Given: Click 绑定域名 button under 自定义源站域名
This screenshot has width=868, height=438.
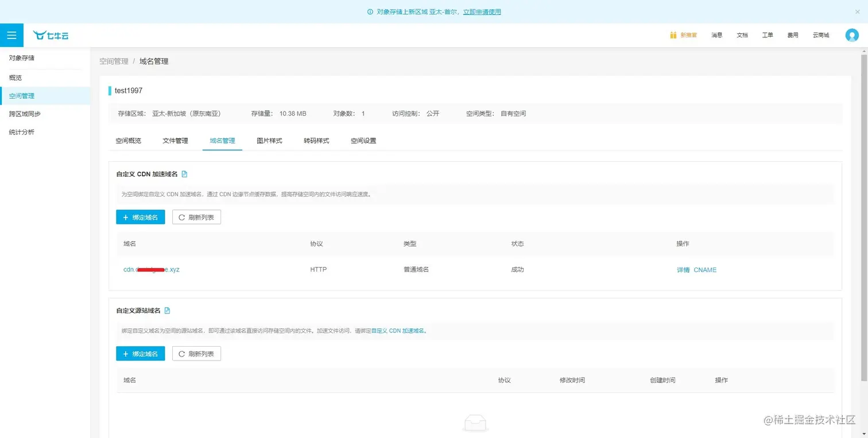Looking at the screenshot, I should pyautogui.click(x=141, y=354).
